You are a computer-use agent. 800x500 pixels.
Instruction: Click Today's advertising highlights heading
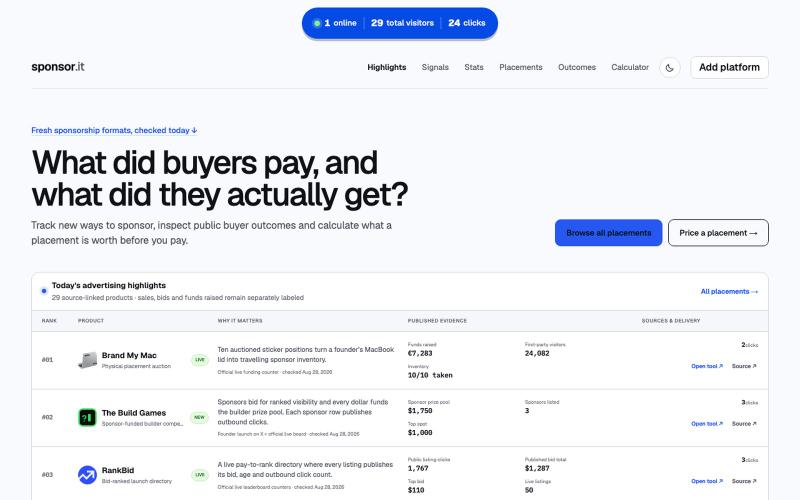click(109, 285)
